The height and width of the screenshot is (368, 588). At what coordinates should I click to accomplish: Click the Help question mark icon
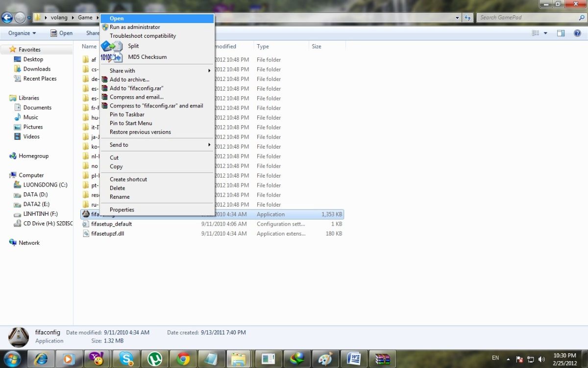(x=577, y=33)
